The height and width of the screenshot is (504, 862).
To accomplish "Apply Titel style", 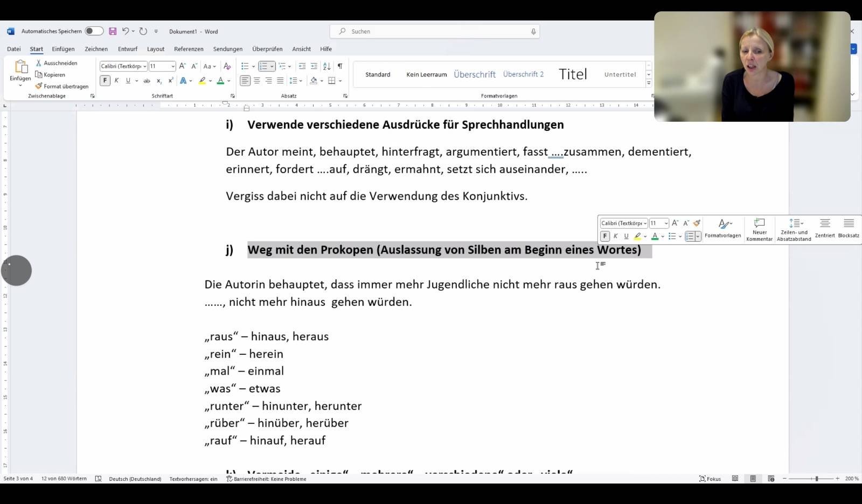I will (573, 74).
